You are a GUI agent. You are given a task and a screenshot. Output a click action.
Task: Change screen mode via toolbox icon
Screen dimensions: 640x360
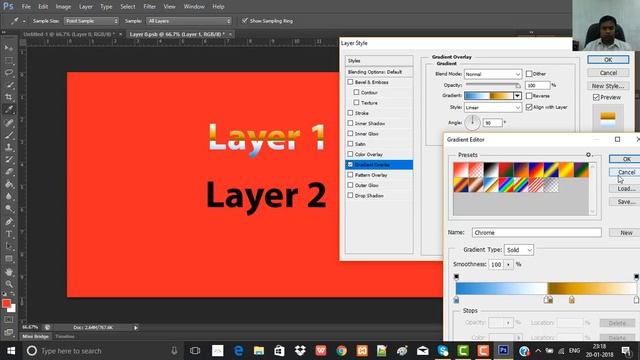9,332
